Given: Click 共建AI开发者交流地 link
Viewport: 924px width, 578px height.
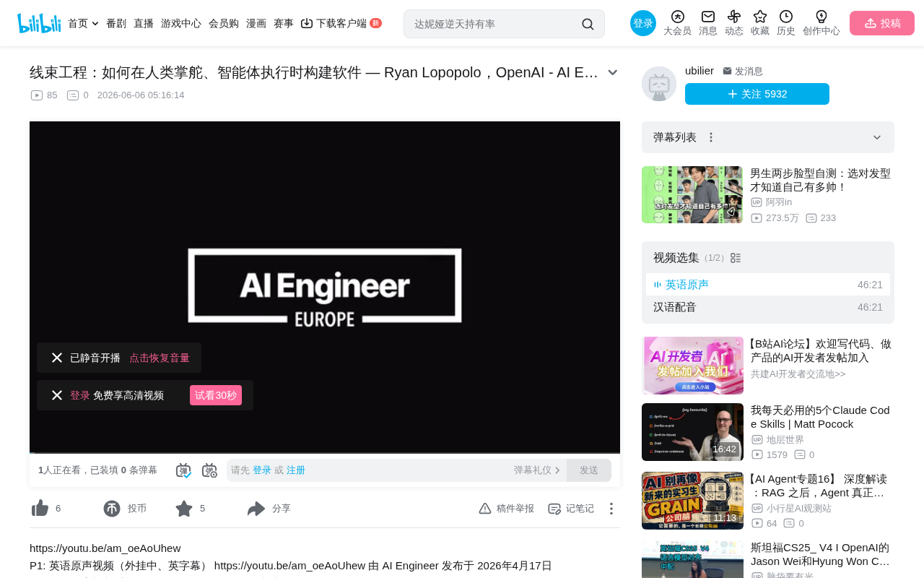Looking at the screenshot, I should [798, 374].
